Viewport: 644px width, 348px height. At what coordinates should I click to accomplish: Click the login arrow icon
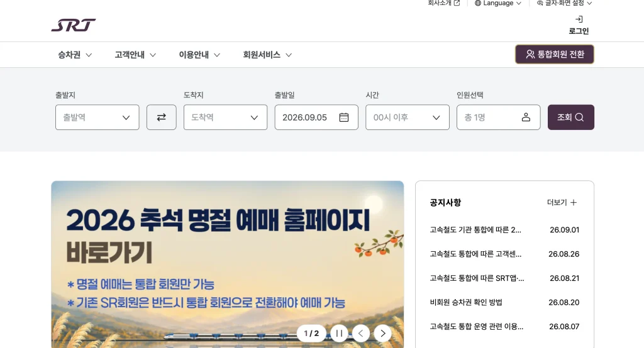[x=579, y=19]
